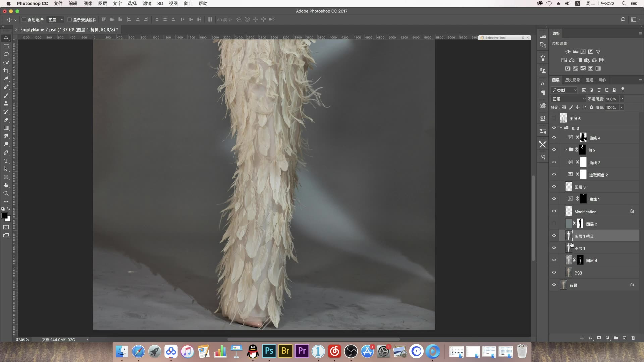The width and height of the screenshot is (644, 362).
Task: Click the foreground color swatch
Action: (x=4, y=216)
